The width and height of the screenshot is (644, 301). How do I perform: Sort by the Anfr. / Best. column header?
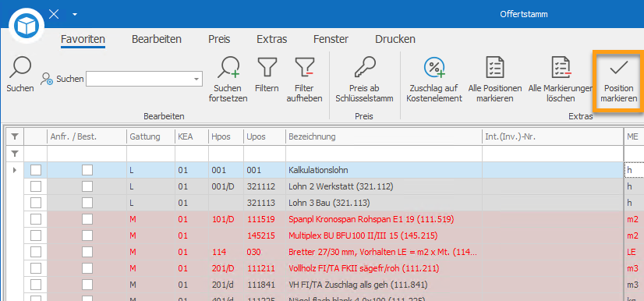point(87,136)
